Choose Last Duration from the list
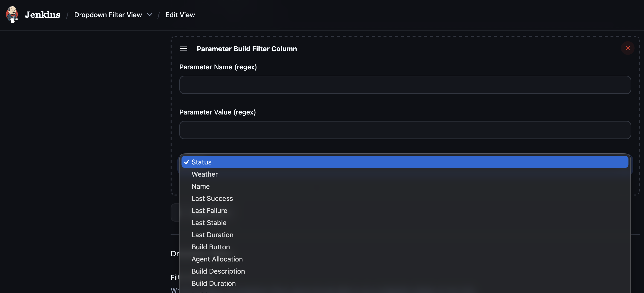The width and height of the screenshot is (644, 293). tap(212, 235)
